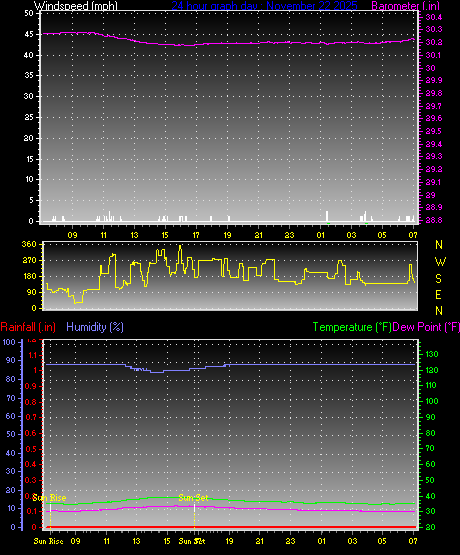
Task: Click the 50 value on the humidity axis
Action: tap(11, 434)
